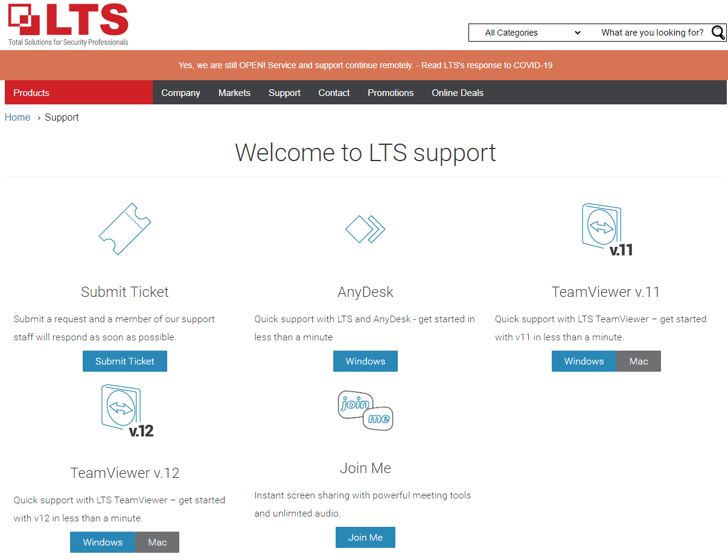Screen dimensions: 728x560
Task: Click Windows button under TeamViewer v.12
Action: pos(103,542)
